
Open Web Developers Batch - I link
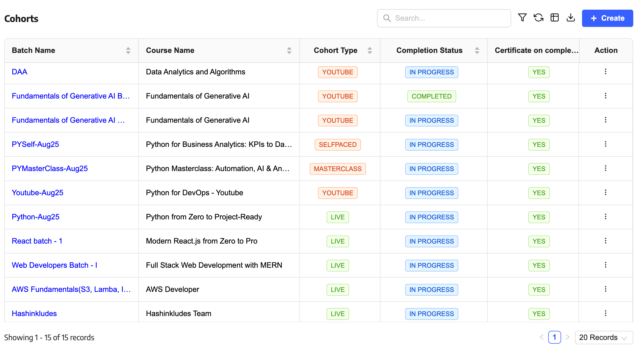pos(54,265)
